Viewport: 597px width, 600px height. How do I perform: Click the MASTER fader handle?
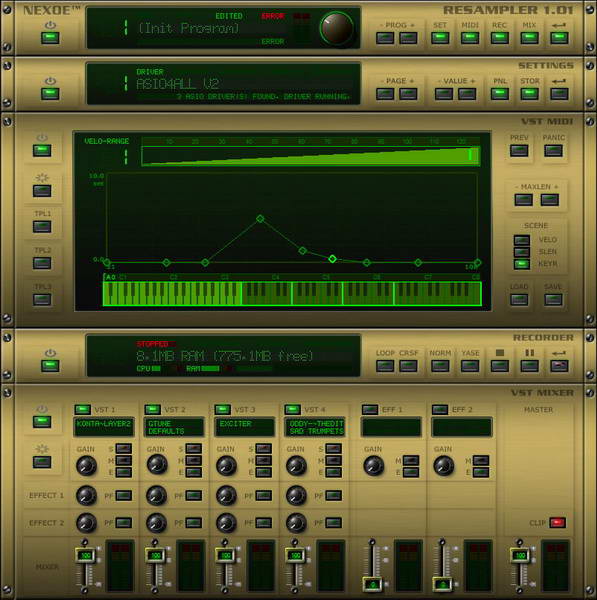(520, 555)
